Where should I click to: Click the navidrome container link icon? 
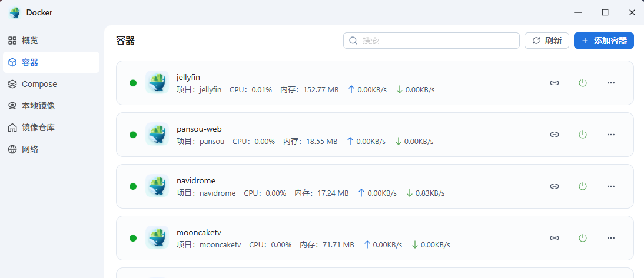[554, 186]
